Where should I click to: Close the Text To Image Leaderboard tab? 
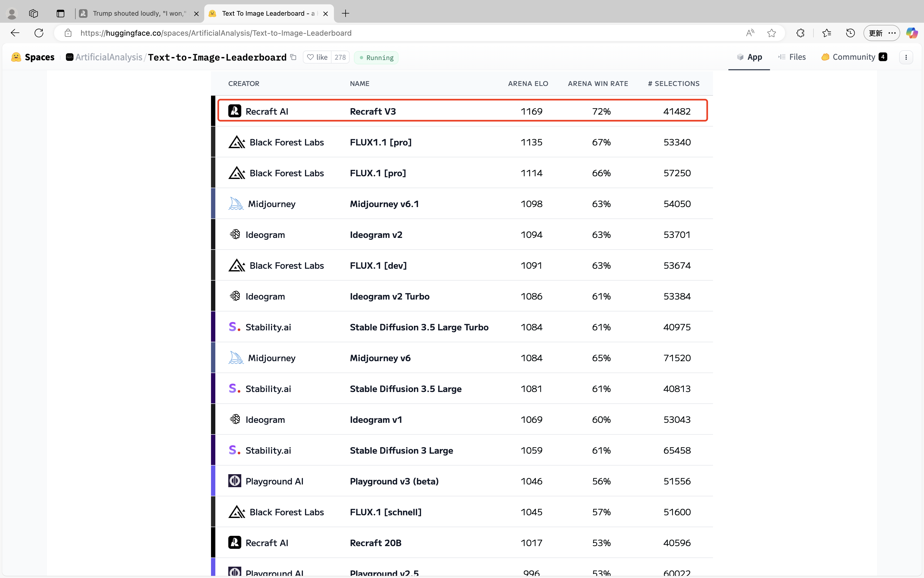(326, 13)
